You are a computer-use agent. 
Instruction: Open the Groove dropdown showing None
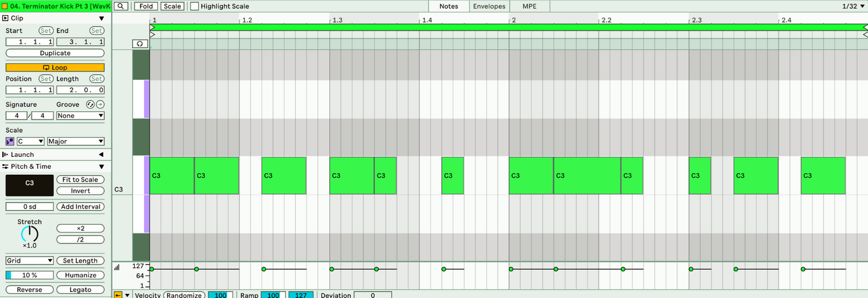(x=80, y=115)
